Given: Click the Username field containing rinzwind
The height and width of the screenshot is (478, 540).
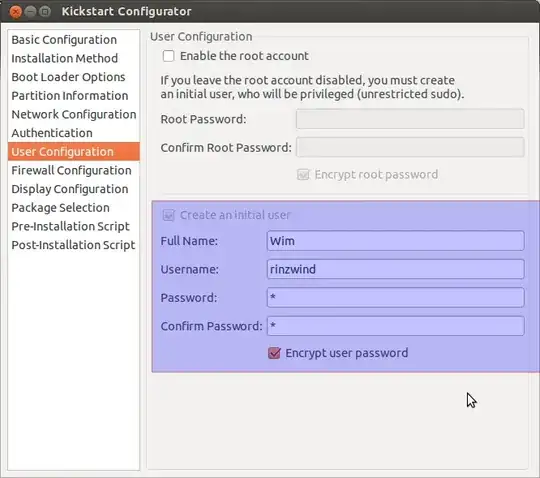Looking at the screenshot, I should 395,269.
